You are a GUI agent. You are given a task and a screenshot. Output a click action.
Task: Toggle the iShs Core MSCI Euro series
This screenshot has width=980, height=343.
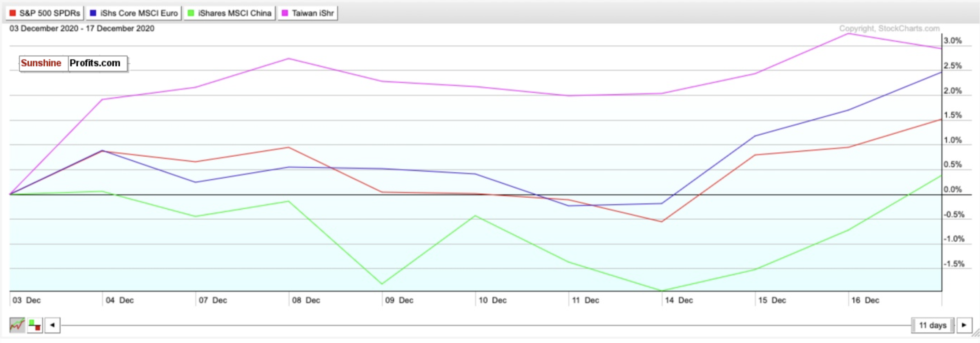point(134,13)
